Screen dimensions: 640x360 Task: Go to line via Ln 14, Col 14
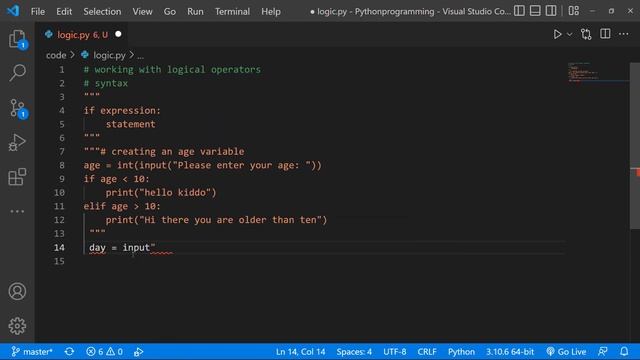[300, 351]
